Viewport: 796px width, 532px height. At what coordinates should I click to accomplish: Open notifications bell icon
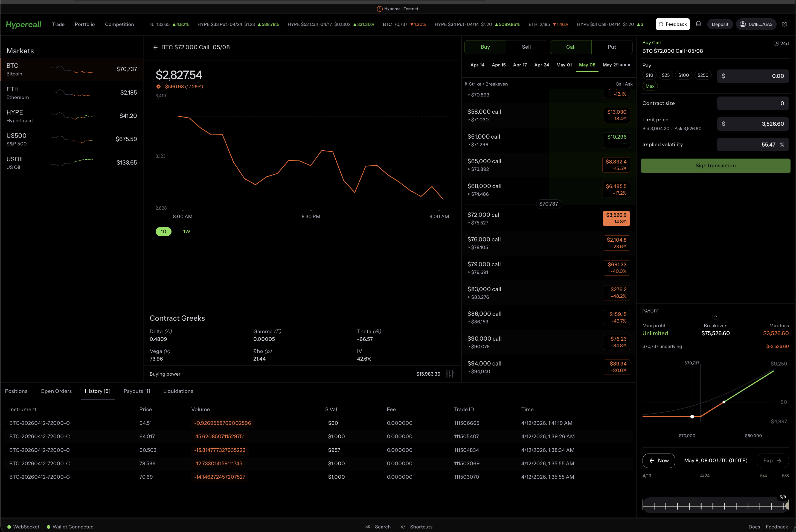pos(698,24)
